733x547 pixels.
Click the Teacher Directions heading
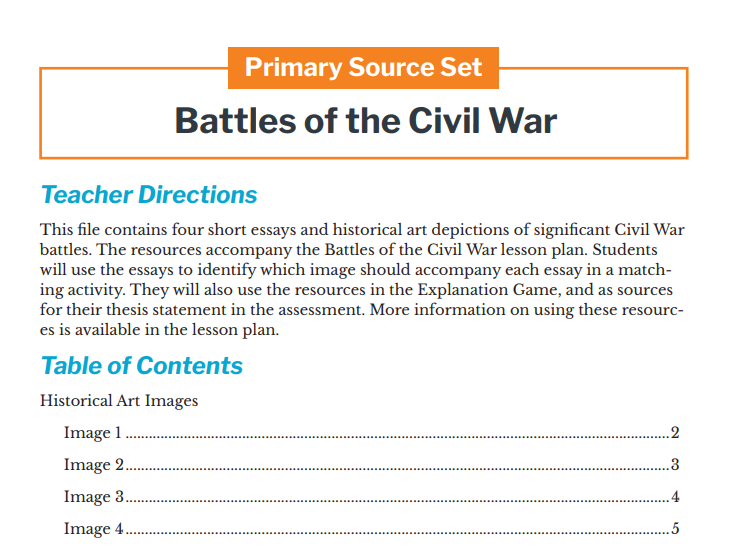[x=149, y=194]
